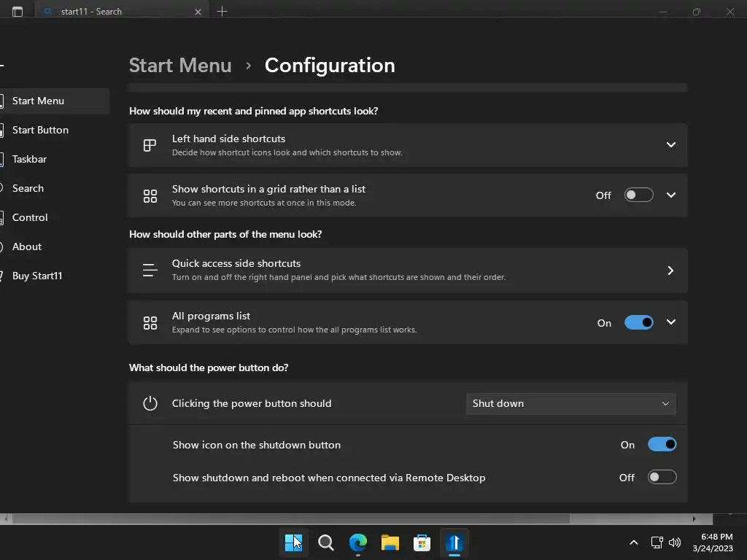Viewport: 747px width, 560px height.
Task: Select Taskbar in the sidebar
Action: [30, 159]
